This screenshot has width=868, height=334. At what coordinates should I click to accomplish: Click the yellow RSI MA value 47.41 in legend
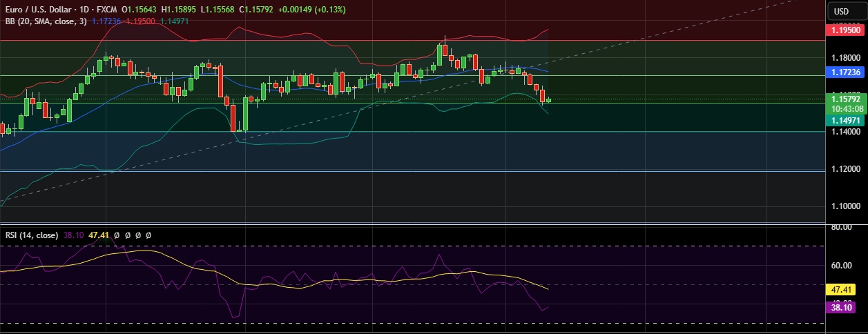(99, 235)
